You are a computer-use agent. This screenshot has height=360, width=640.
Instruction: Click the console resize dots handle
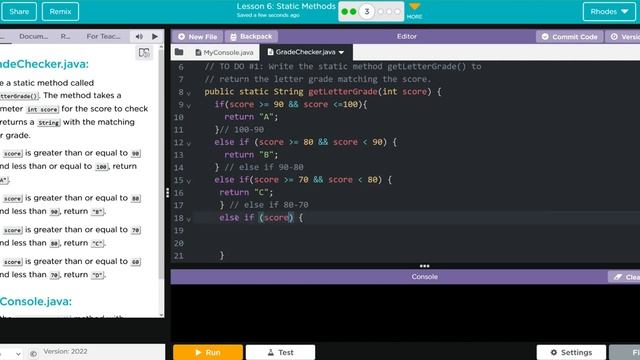(x=424, y=266)
